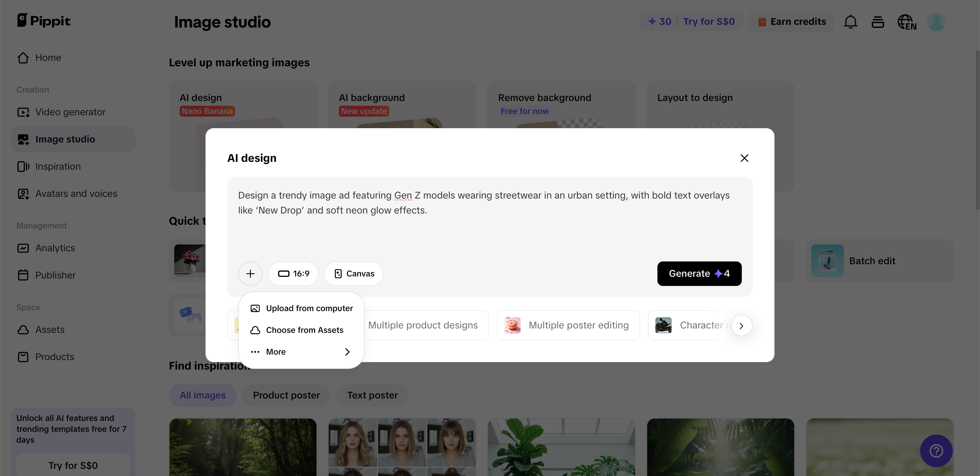This screenshot has height=476, width=980.
Task: Open the Inspiration section in sidebar
Action: pos(58,166)
